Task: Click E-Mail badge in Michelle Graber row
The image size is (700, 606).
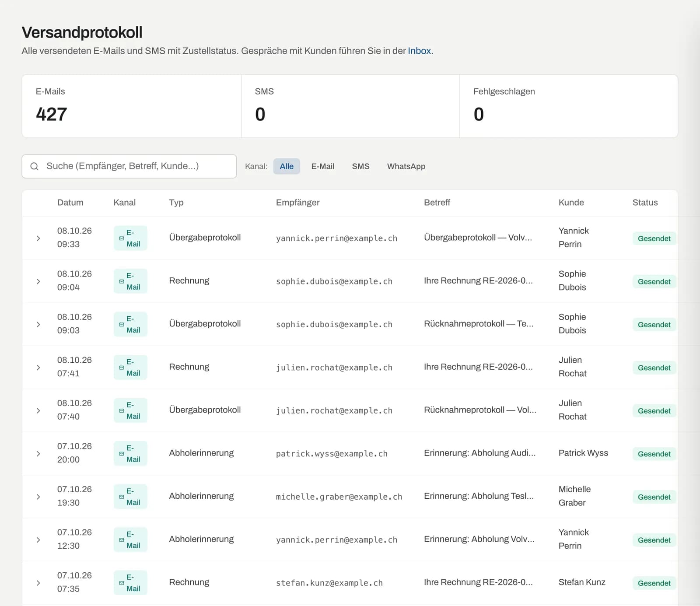Action: (130, 497)
